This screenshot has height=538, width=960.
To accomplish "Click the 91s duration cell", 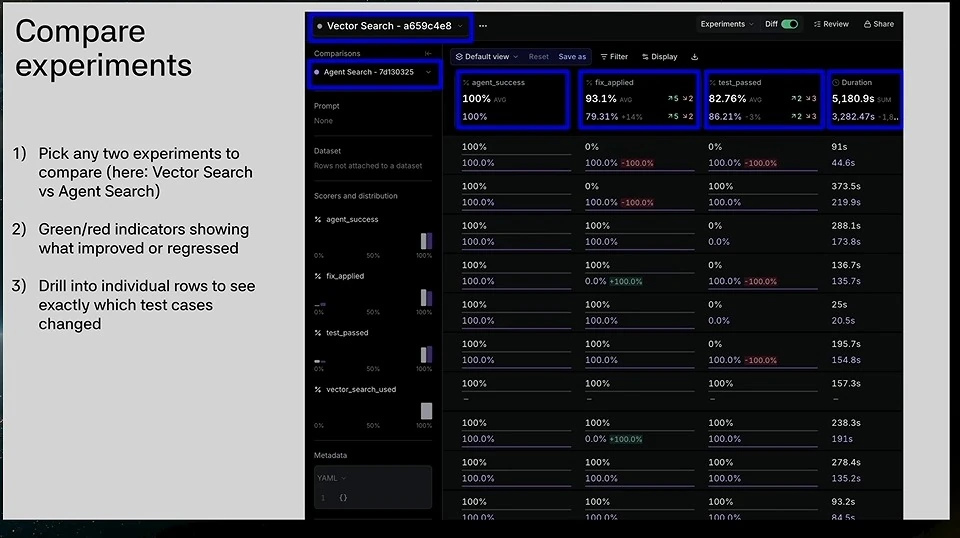I will click(839, 147).
